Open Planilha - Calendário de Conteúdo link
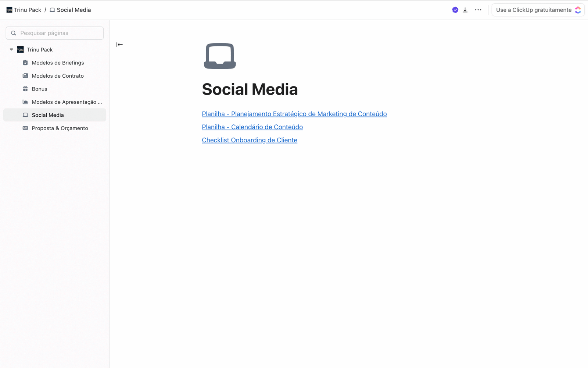The image size is (588, 368). [252, 127]
